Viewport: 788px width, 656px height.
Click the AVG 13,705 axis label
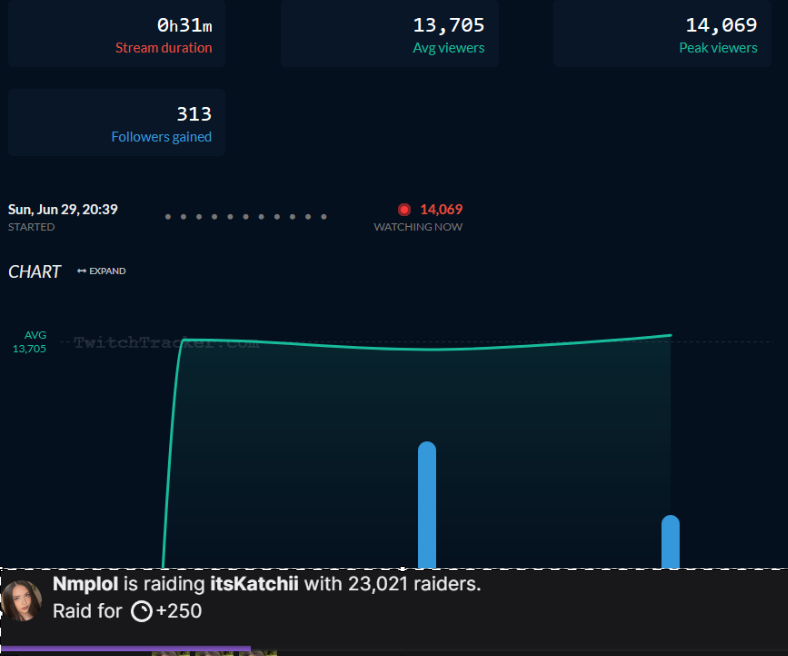coord(30,342)
